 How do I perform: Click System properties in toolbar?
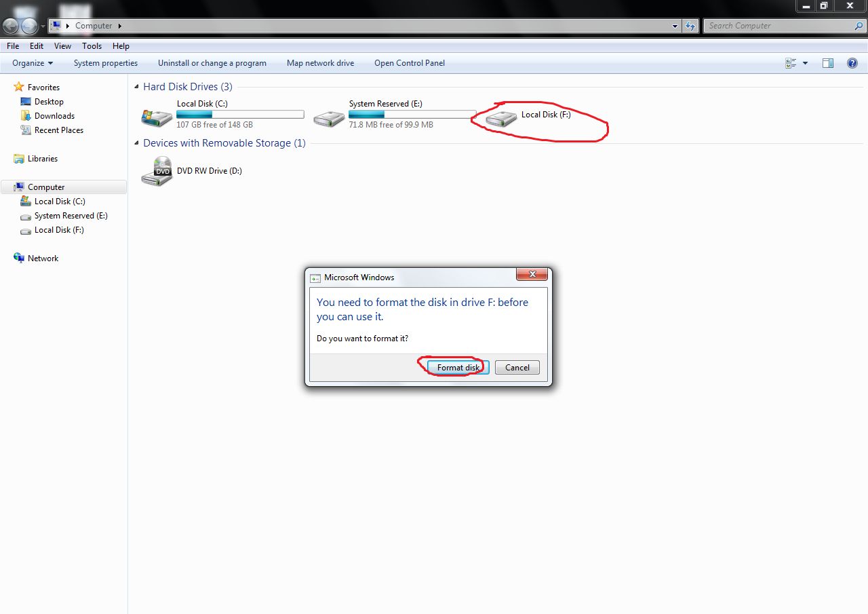(x=106, y=63)
